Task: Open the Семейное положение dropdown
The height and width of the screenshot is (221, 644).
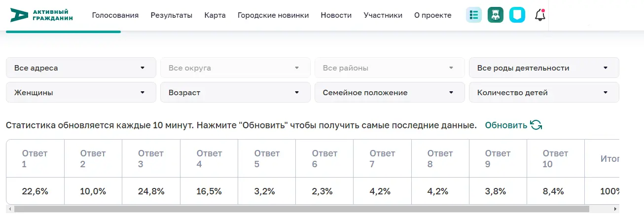Action: [390, 92]
